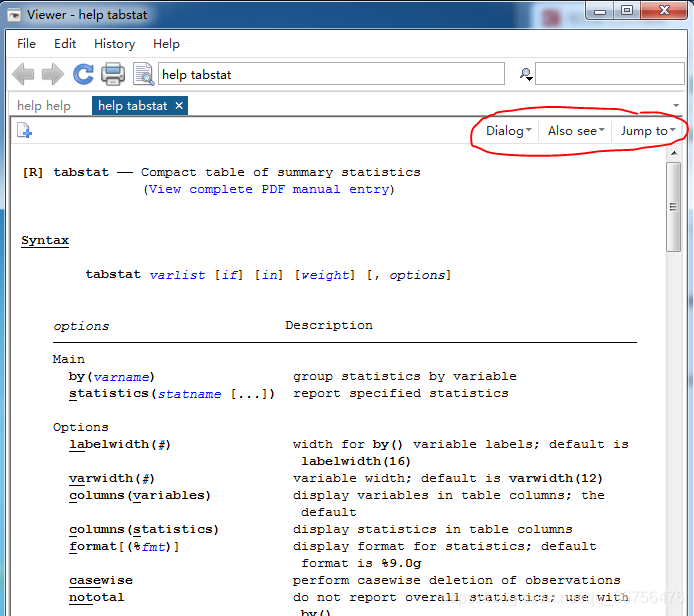Click the labelwidth(#) option text

(120, 445)
